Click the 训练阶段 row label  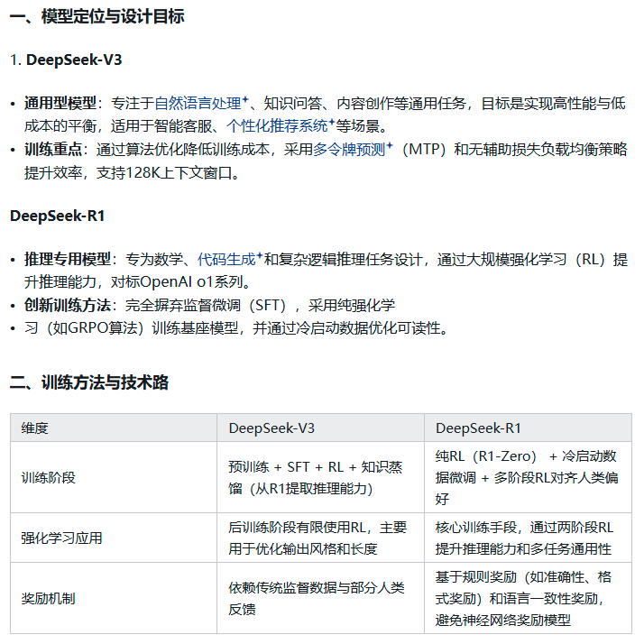48,477
